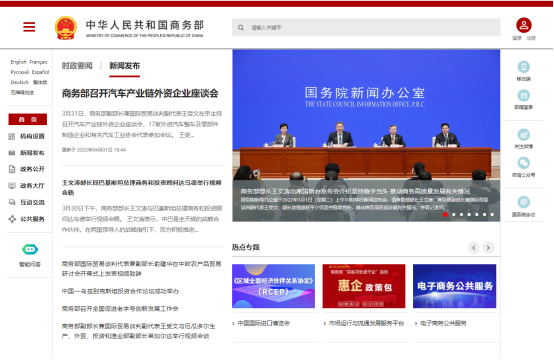This screenshot has width=554, height=360.
Task: Click the user login avatar icon
Action: pyautogui.click(x=524, y=25)
